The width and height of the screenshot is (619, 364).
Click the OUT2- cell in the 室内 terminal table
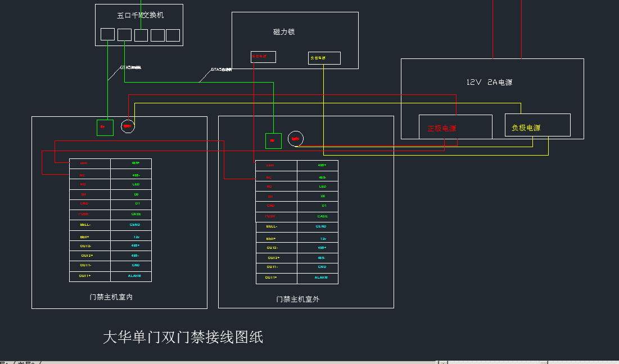(x=89, y=246)
